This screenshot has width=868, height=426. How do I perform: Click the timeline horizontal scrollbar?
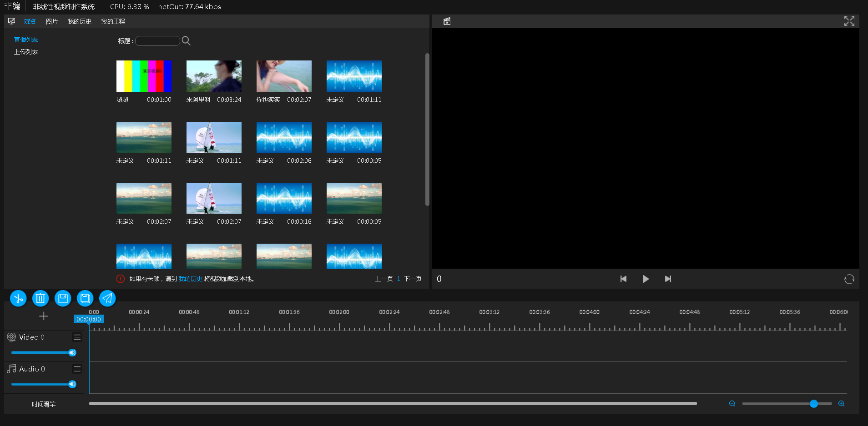(x=393, y=403)
